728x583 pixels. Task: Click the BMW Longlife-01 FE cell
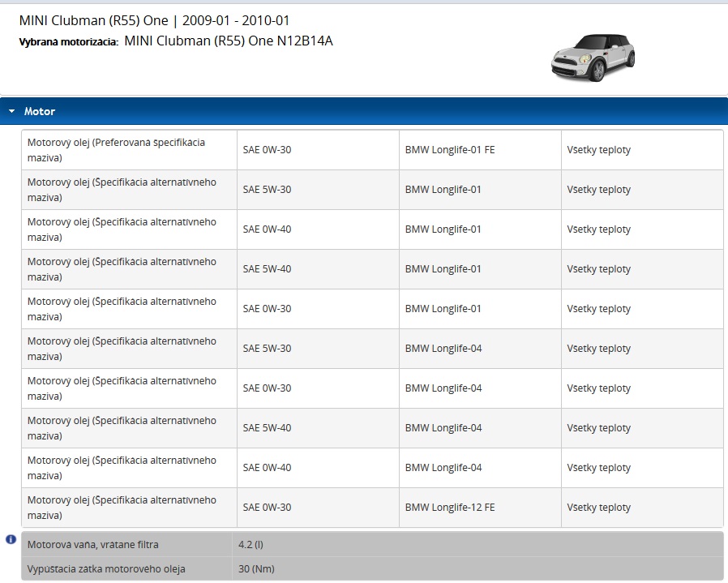coord(449,150)
